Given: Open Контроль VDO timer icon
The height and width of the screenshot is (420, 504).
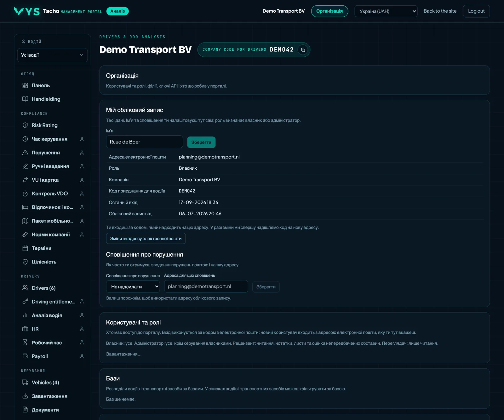Looking at the screenshot, I should click(25, 194).
